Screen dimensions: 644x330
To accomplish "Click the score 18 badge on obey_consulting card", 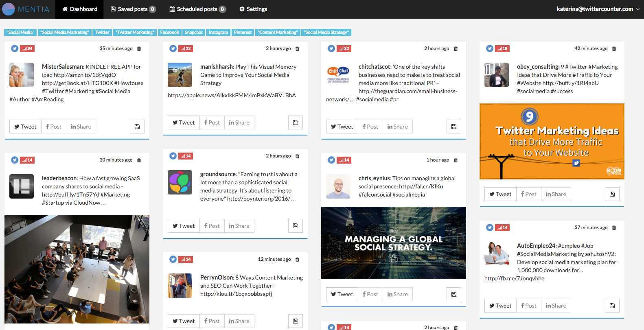I will coord(502,48).
